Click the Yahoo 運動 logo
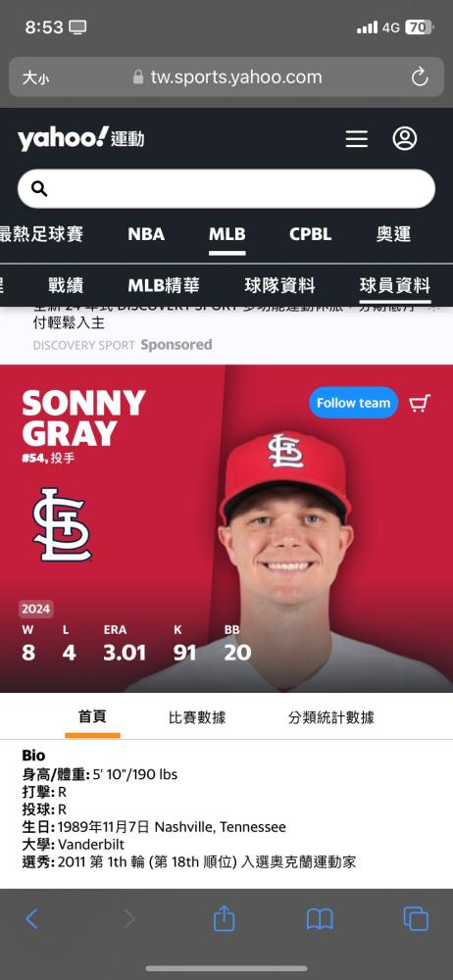The width and height of the screenshot is (453, 980). click(x=80, y=138)
